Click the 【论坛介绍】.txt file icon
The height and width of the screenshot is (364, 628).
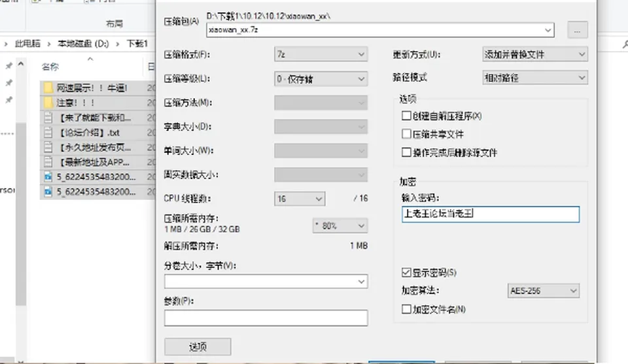(x=48, y=133)
